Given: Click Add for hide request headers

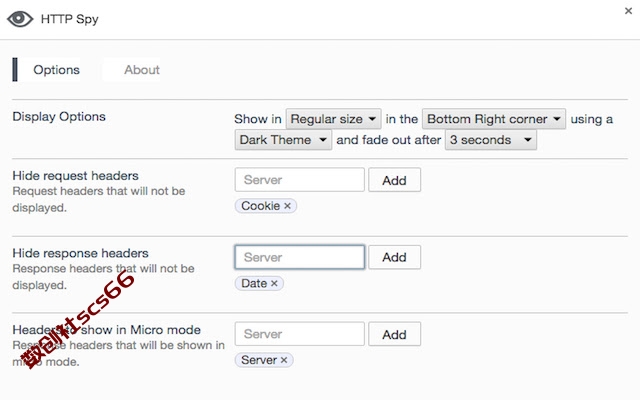Looking at the screenshot, I should [394, 180].
